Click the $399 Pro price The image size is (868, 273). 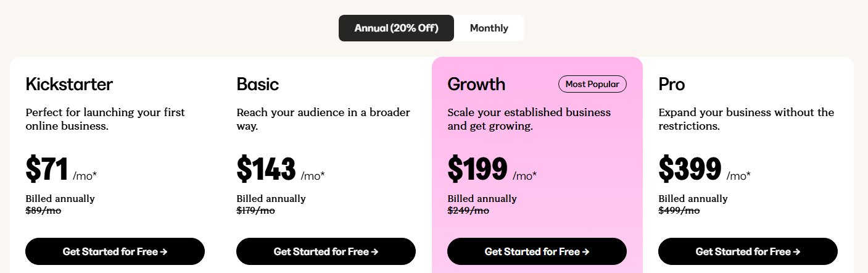[x=690, y=169]
